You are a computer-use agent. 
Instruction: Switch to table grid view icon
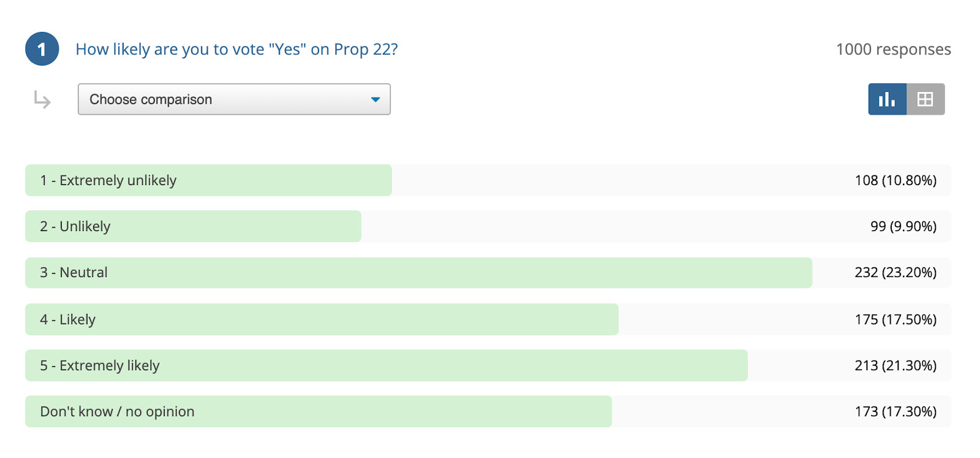[x=925, y=99]
